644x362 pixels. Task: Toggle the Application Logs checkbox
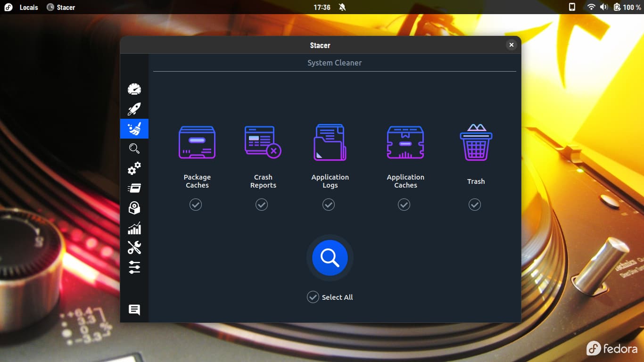point(329,205)
